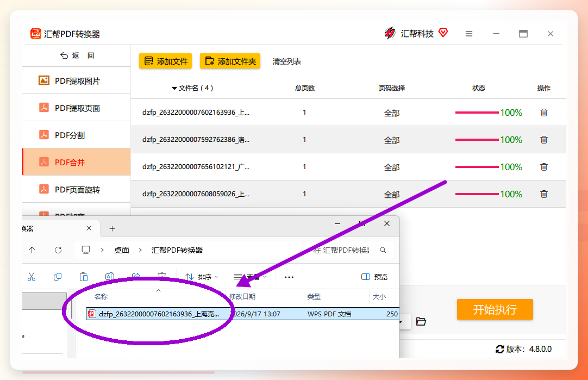The width and height of the screenshot is (588, 380).
Task: Click the 修改日期 column header in Explorer
Action: click(x=242, y=297)
